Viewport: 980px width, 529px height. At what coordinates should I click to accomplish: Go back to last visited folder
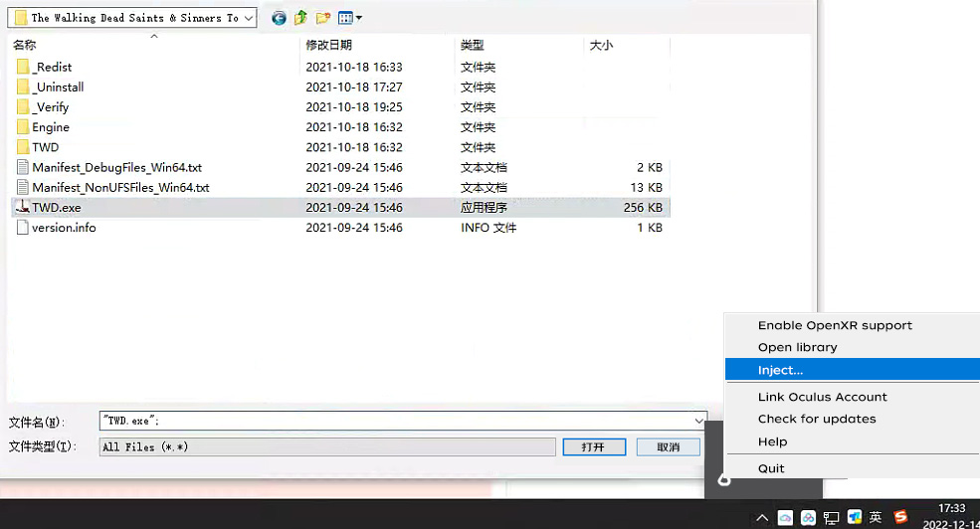coord(279,18)
